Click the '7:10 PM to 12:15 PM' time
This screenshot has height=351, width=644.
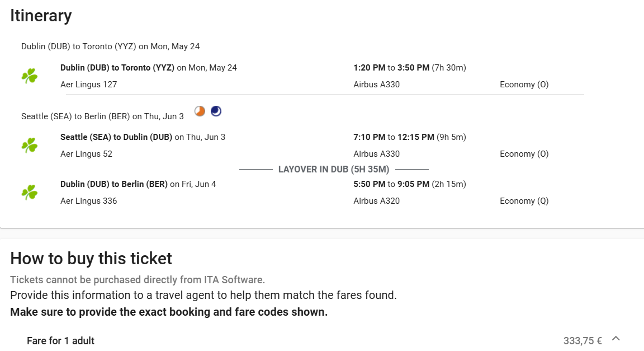(x=394, y=137)
